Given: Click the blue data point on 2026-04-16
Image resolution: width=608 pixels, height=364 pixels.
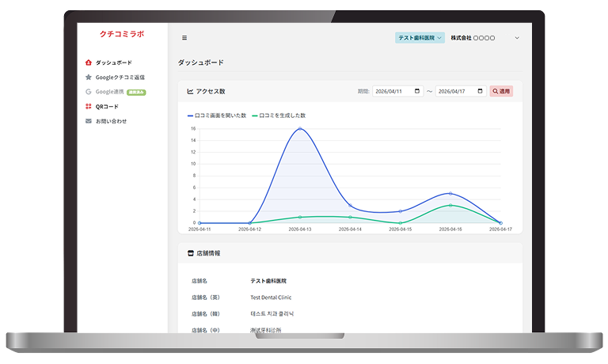Looking at the screenshot, I should [450, 193].
